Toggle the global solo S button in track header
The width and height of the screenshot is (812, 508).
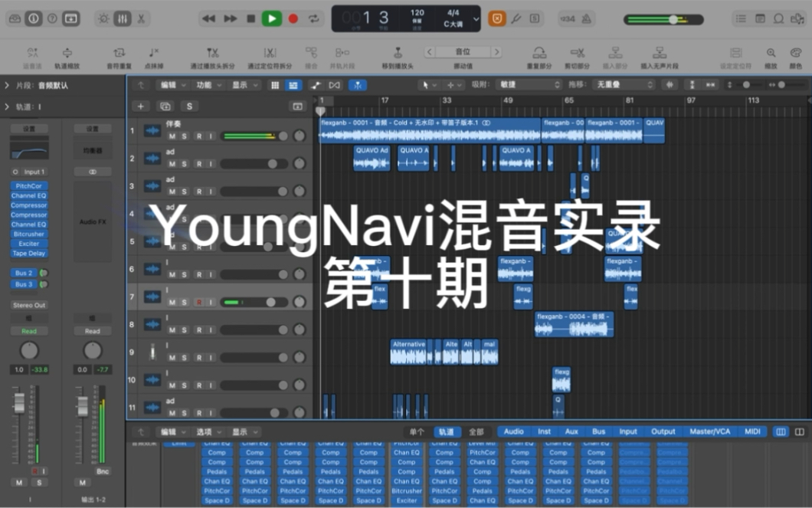[189, 107]
